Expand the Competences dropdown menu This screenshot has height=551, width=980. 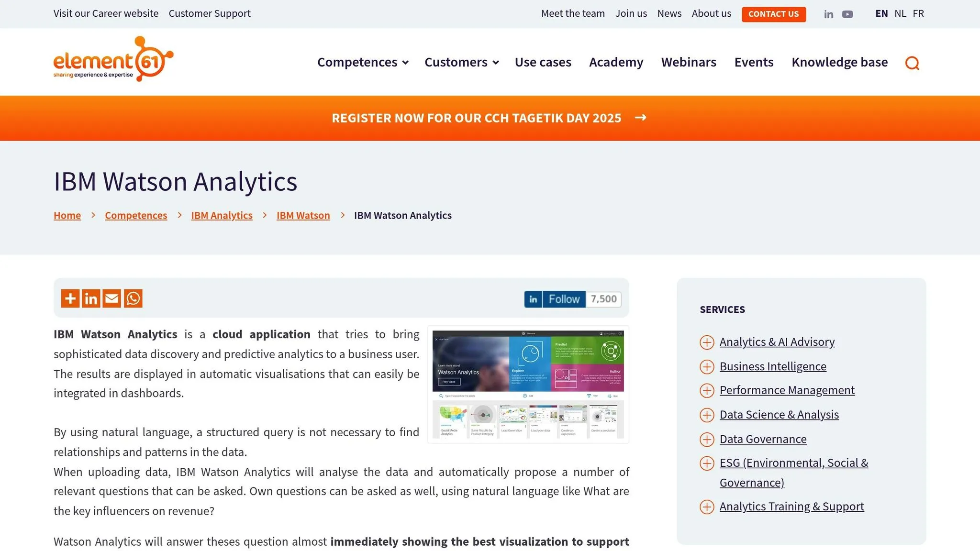pos(363,62)
